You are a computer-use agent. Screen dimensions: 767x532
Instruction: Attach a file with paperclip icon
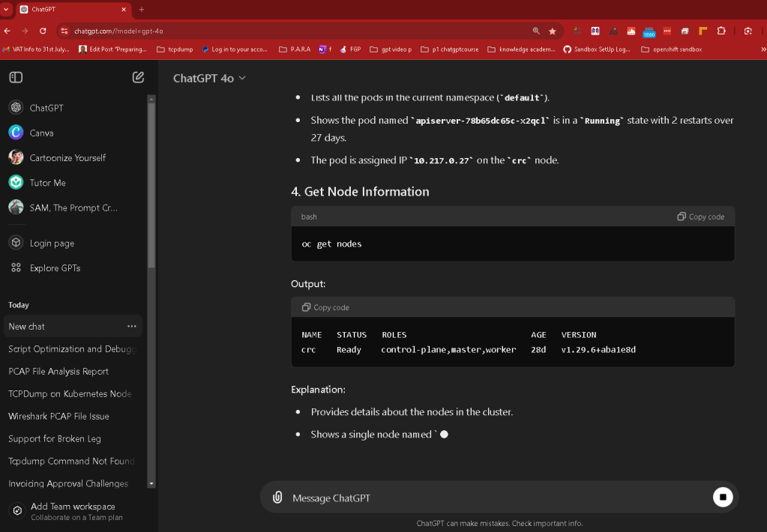coord(277,498)
